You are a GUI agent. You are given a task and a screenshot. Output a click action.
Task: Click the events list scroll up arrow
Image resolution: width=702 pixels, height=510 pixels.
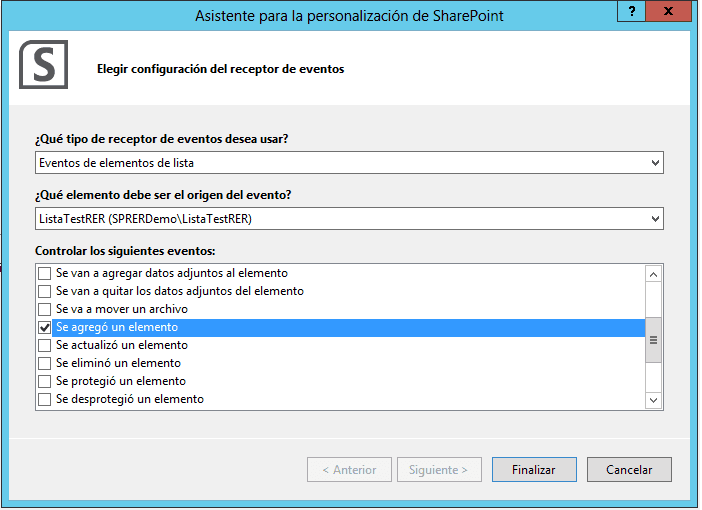653,274
